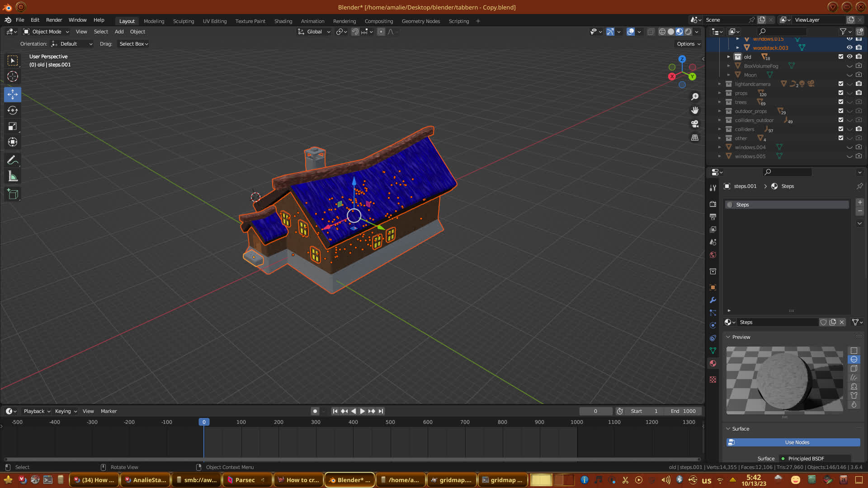Hide the old collection with eye icon
This screenshot has width=868, height=488.
pos(849,56)
